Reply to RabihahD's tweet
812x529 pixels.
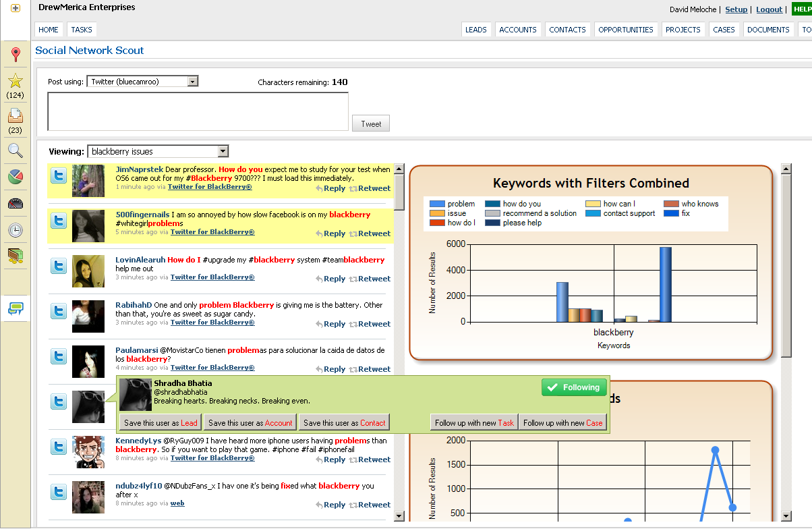pos(330,324)
